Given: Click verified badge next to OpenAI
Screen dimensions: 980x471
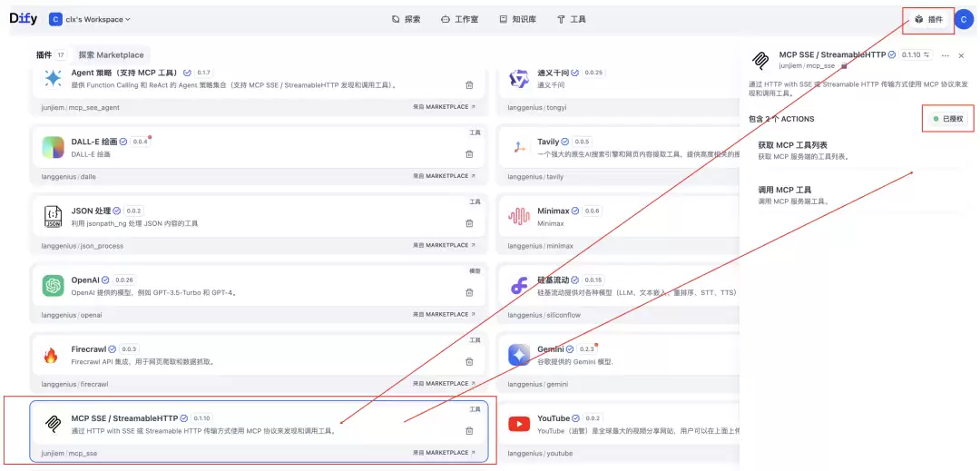Looking at the screenshot, I should (105, 280).
